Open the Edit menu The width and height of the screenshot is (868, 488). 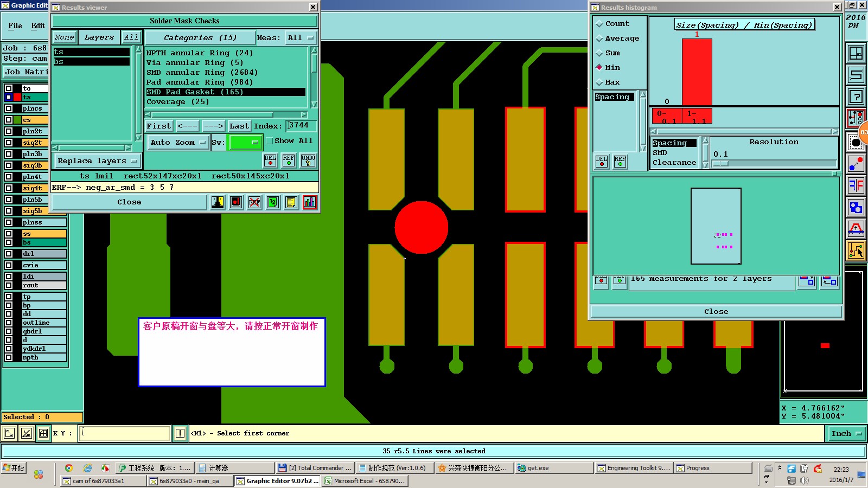[x=38, y=25]
